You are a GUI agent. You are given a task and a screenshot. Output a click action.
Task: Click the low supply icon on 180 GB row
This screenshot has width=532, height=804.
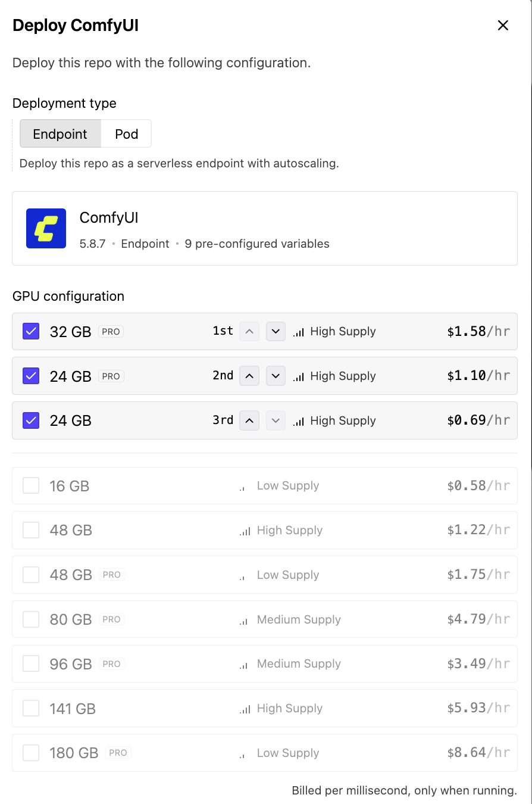(243, 755)
